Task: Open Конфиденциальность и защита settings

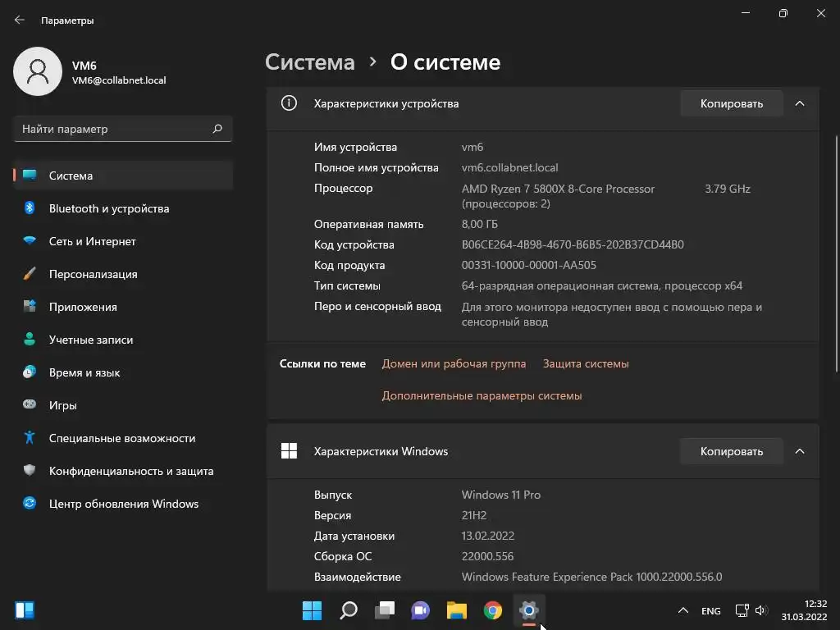Action: coord(123,470)
